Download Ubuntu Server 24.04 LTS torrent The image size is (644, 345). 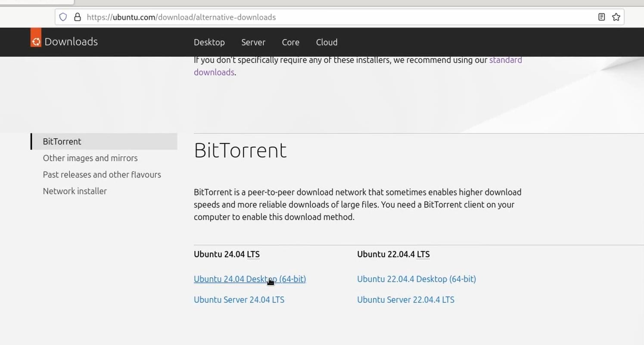[x=239, y=300]
